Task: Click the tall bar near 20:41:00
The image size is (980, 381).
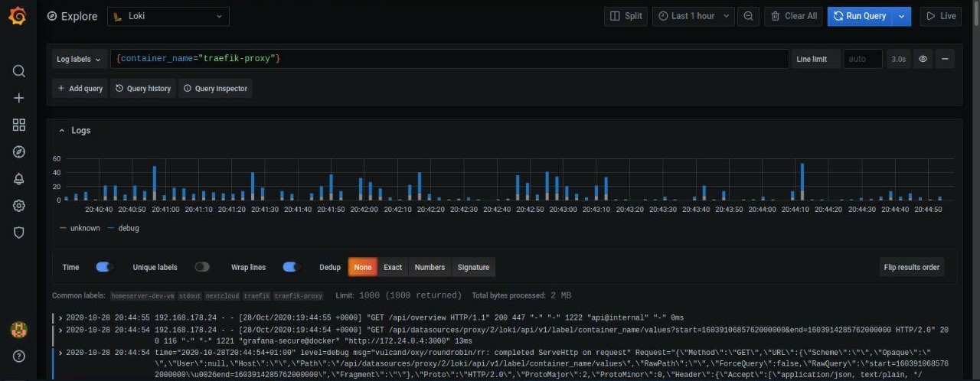Action: pos(154,183)
